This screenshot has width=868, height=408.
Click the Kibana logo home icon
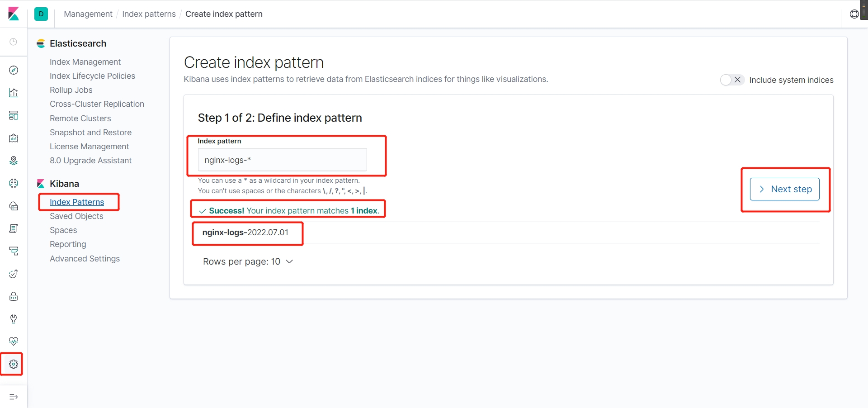tap(14, 14)
